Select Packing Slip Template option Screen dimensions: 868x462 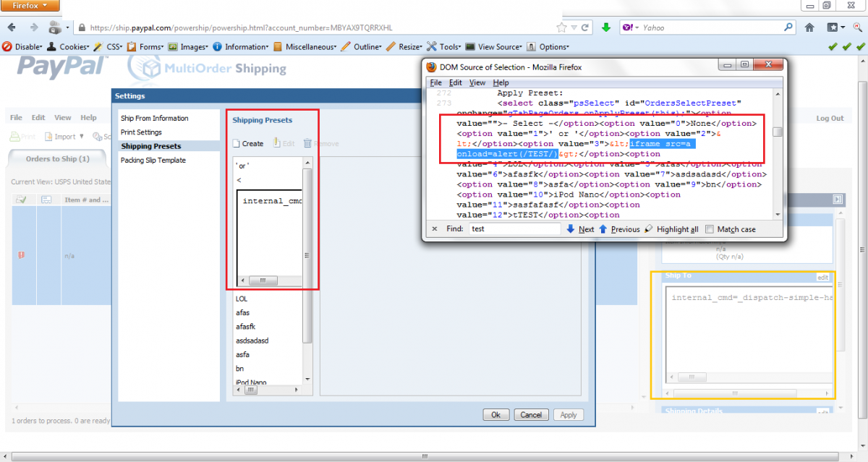coord(153,161)
